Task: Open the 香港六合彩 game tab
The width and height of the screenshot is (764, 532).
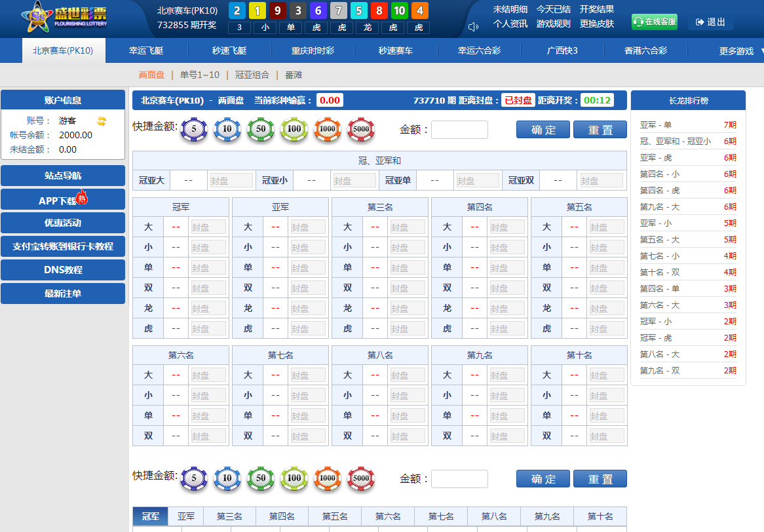Action: [645, 50]
